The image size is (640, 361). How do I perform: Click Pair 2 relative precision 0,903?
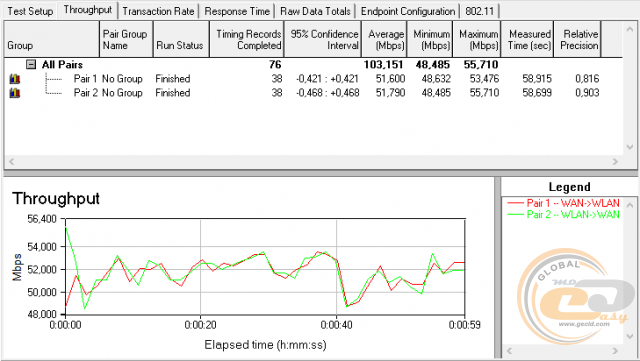(587, 93)
